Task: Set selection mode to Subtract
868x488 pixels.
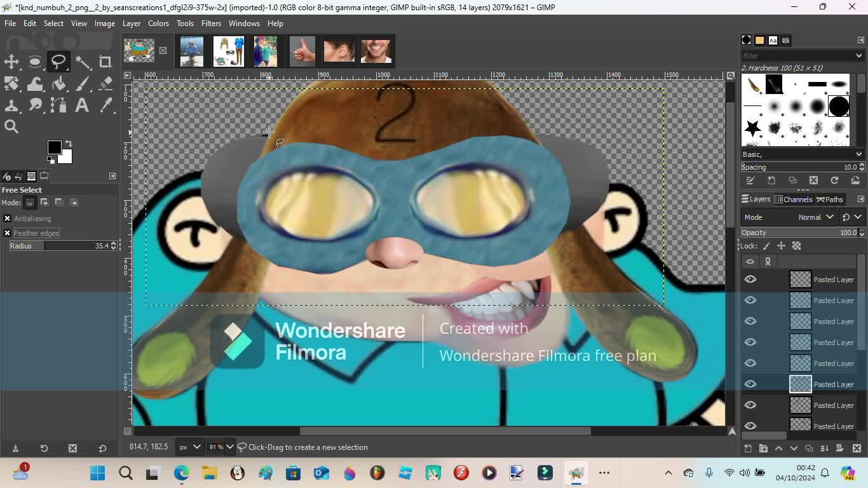Action: coord(59,203)
